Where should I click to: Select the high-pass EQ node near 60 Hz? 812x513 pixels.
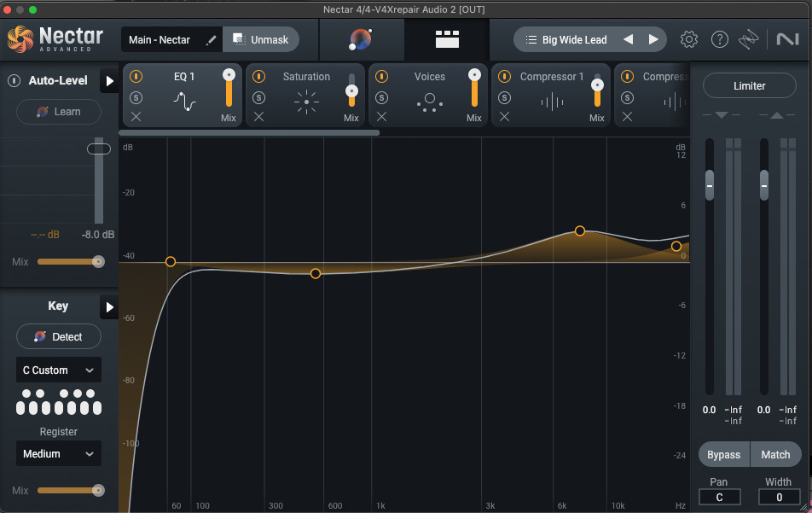(x=171, y=262)
